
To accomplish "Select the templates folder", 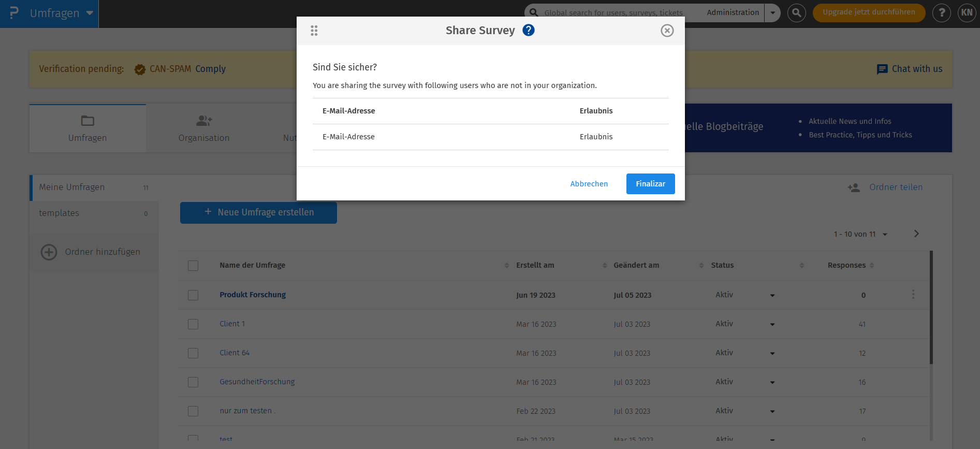I will pos(94,213).
